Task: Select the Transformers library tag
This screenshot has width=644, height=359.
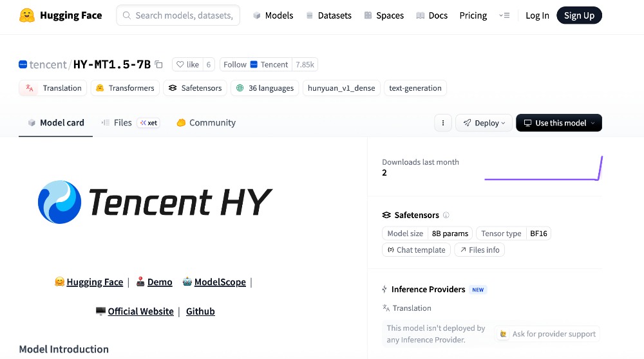Action: [125, 88]
